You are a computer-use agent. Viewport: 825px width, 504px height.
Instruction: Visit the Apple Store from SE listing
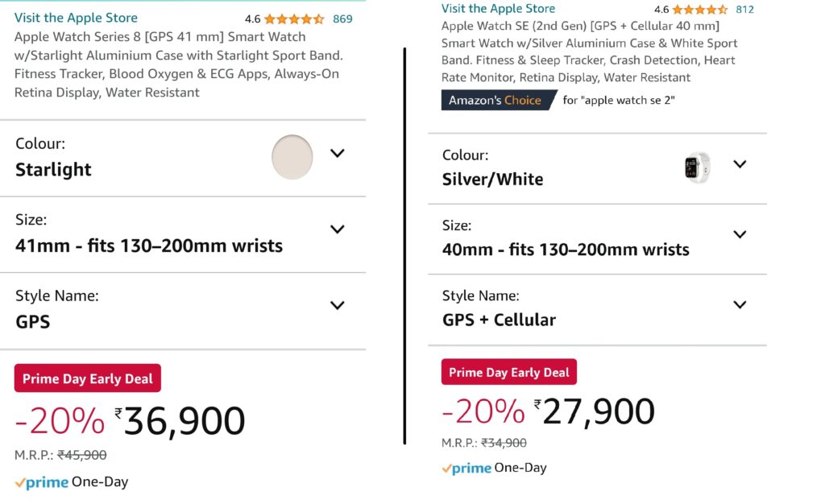coord(498,8)
